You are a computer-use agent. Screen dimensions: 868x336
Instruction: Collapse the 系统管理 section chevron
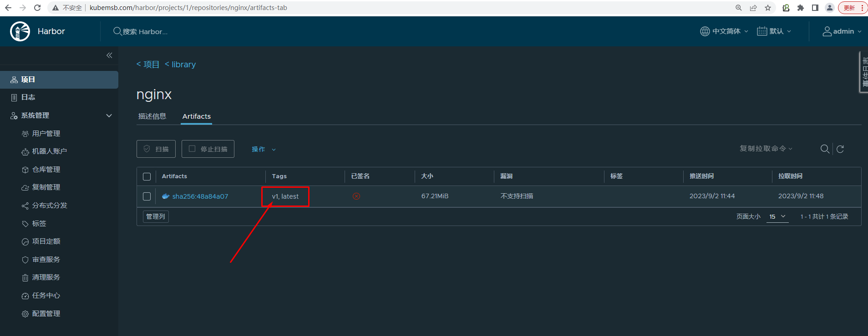click(x=109, y=115)
